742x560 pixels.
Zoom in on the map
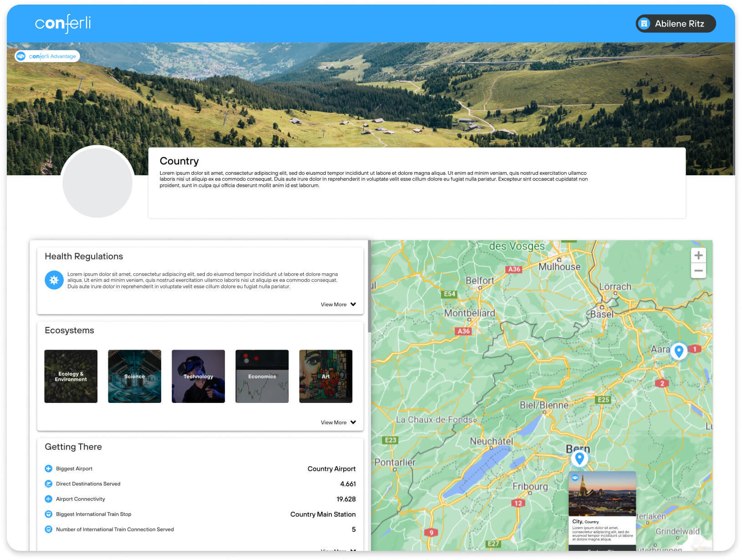pyautogui.click(x=698, y=255)
